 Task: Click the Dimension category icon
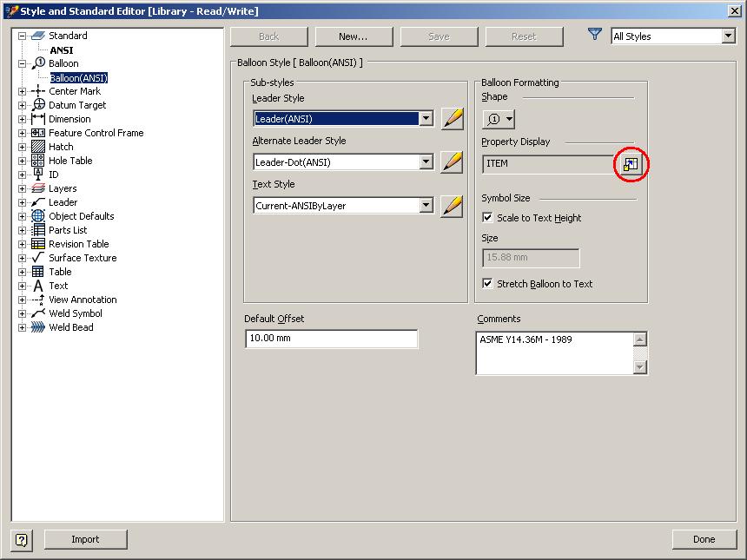[x=37, y=119]
